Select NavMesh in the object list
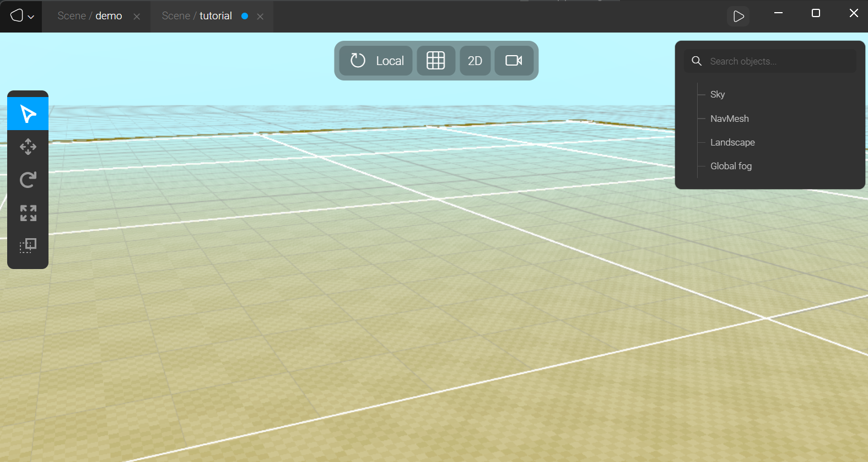Viewport: 868px width, 462px height. pyautogui.click(x=729, y=119)
